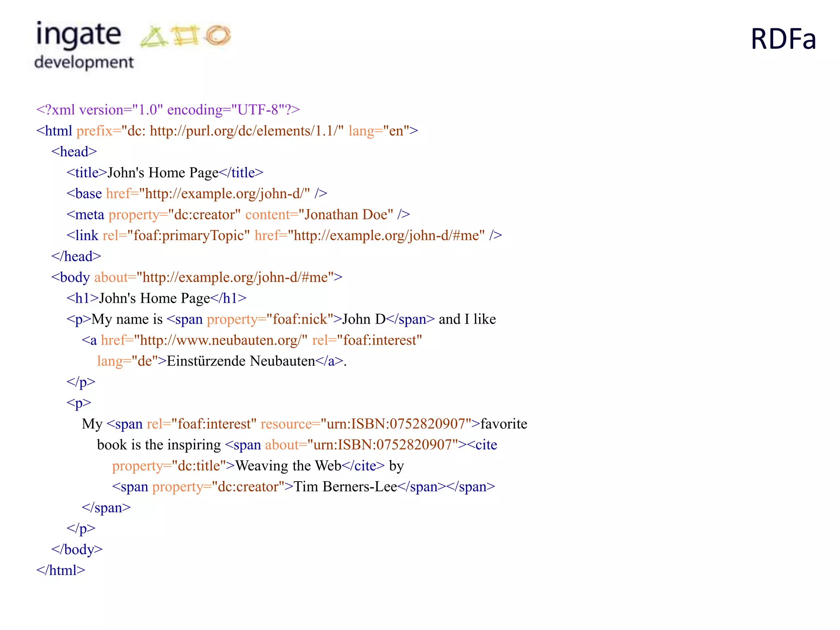This screenshot has height=630, width=840.
Task: Click the base href john-d line
Action: click(197, 194)
